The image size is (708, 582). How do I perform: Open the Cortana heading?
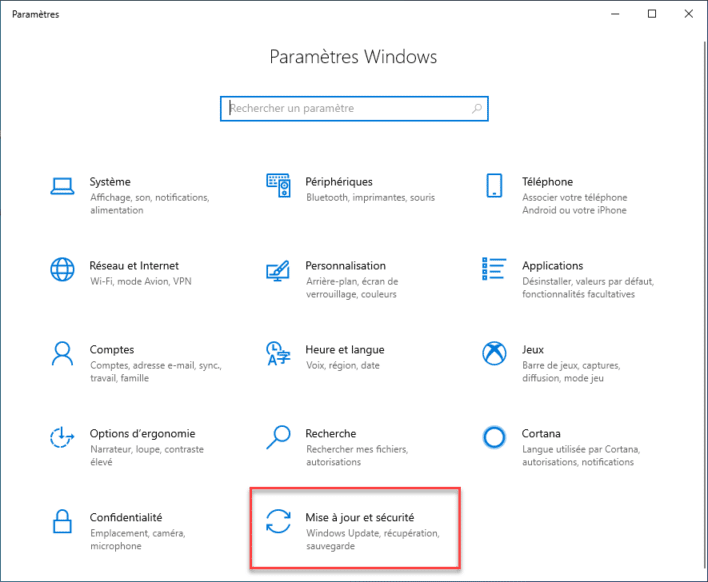click(541, 433)
